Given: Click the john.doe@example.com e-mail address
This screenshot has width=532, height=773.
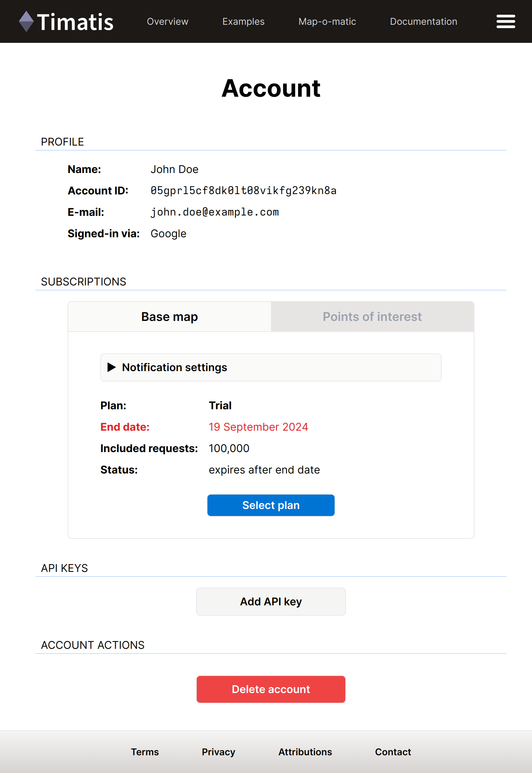Looking at the screenshot, I should tap(214, 212).
